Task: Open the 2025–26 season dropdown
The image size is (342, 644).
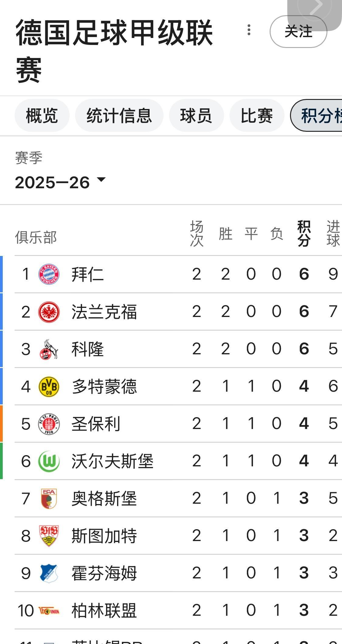Action: tap(60, 182)
